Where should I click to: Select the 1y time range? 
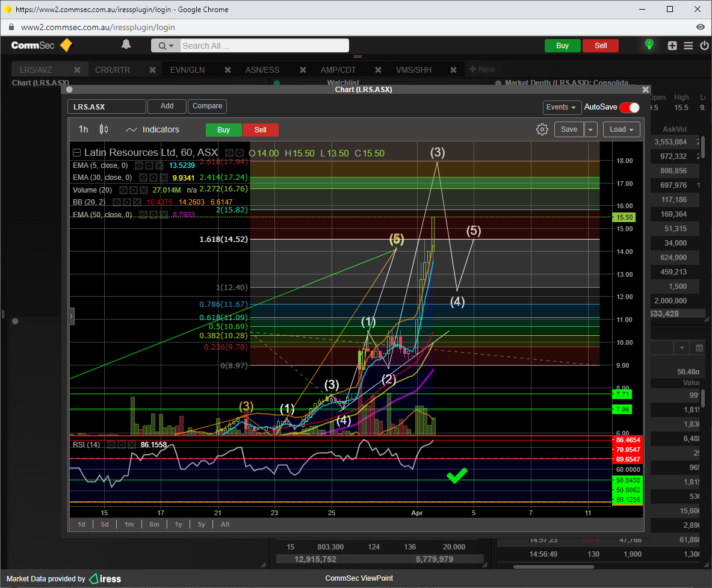pyautogui.click(x=179, y=524)
